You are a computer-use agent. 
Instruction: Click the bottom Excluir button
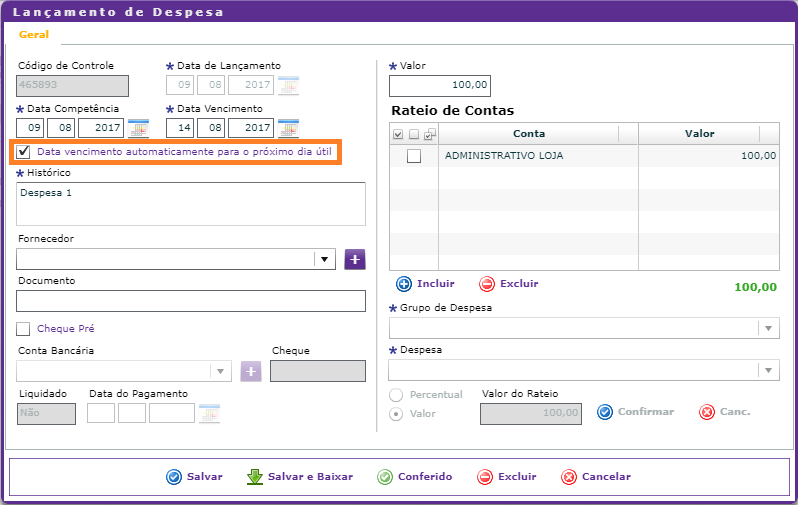coord(507,477)
